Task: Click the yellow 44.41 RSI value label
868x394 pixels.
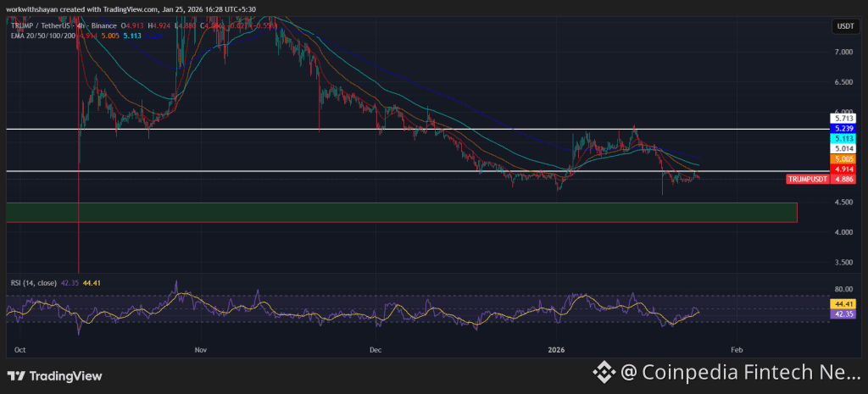Action: tap(844, 303)
